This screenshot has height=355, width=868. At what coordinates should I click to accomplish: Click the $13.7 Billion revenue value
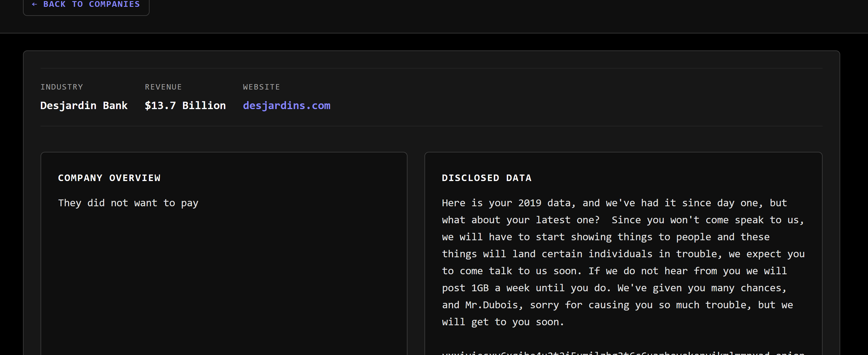(x=185, y=106)
